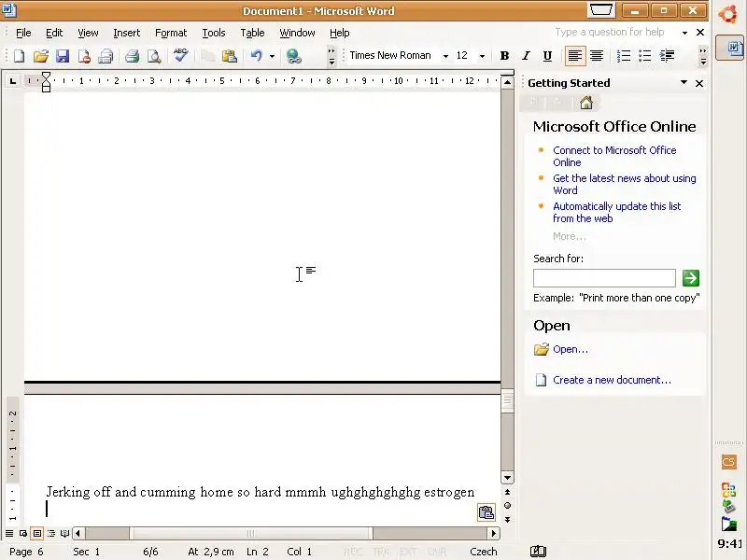The image size is (747, 560).
Task: Jump to previous page double arrow
Action: tap(507, 492)
